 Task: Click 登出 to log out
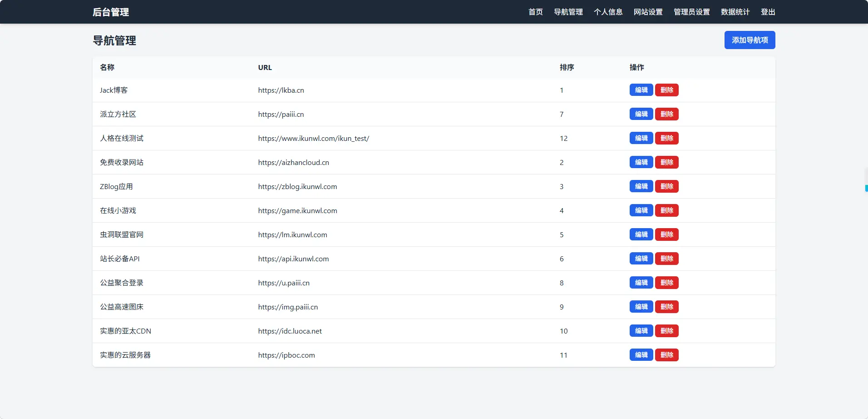pyautogui.click(x=768, y=12)
